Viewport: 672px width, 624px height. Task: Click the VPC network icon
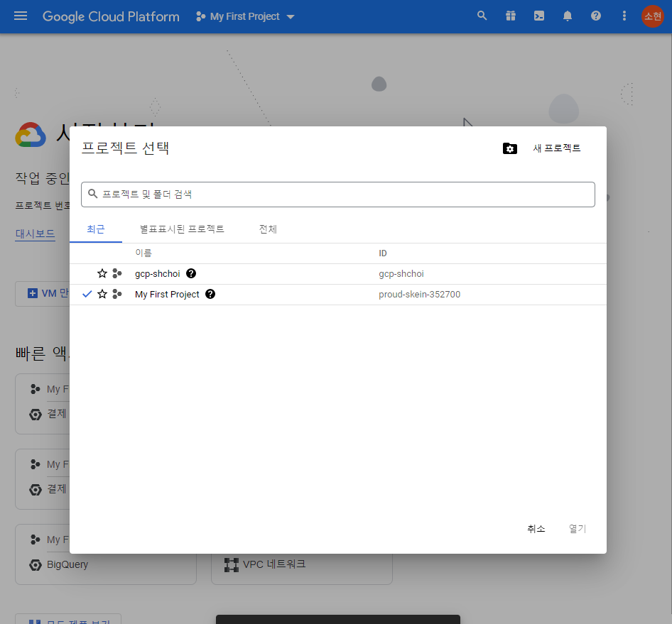tap(232, 565)
